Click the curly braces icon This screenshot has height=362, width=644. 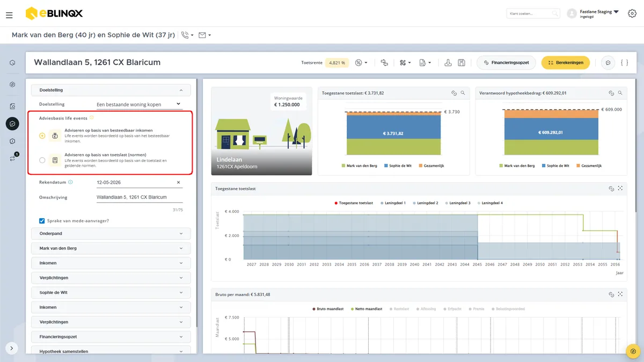[x=624, y=63]
